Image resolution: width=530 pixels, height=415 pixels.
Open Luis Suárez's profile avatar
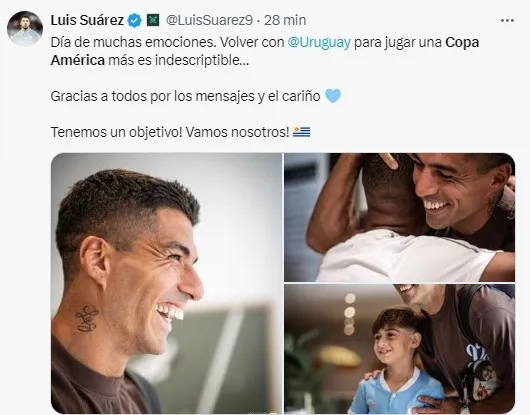[x=25, y=28]
